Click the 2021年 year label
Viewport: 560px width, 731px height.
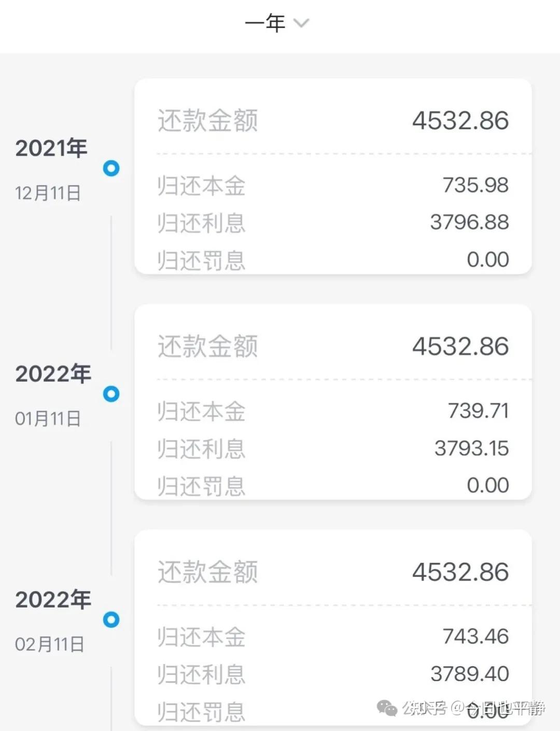click(x=51, y=148)
